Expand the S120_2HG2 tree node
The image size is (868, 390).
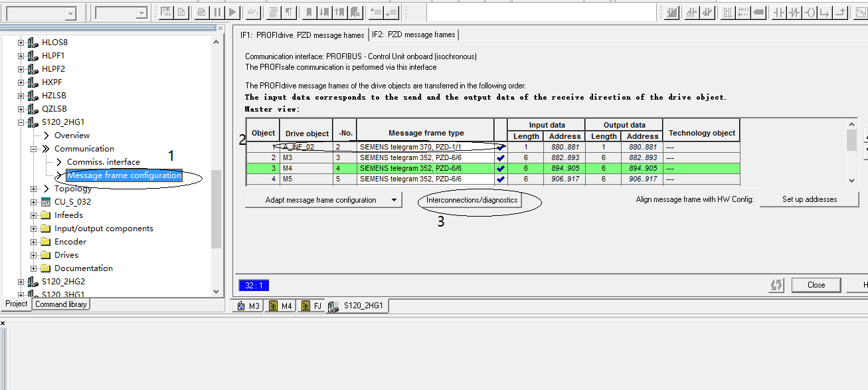tap(21, 282)
